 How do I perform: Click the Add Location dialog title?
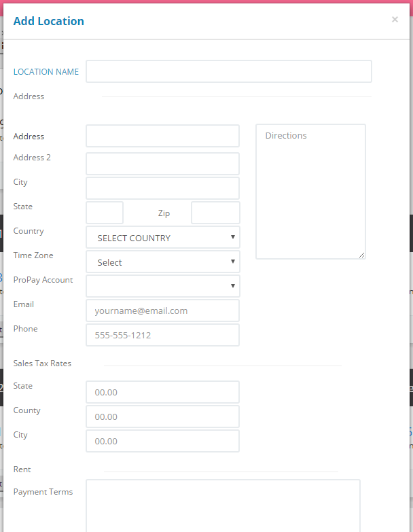[49, 21]
